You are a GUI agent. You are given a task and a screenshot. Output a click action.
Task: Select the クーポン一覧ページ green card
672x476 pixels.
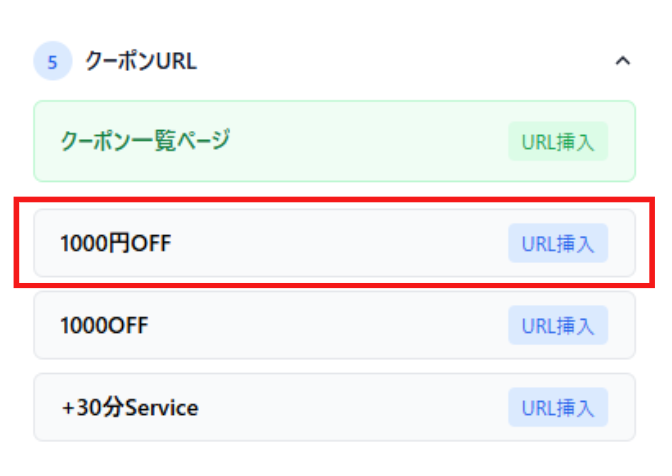coord(300,142)
